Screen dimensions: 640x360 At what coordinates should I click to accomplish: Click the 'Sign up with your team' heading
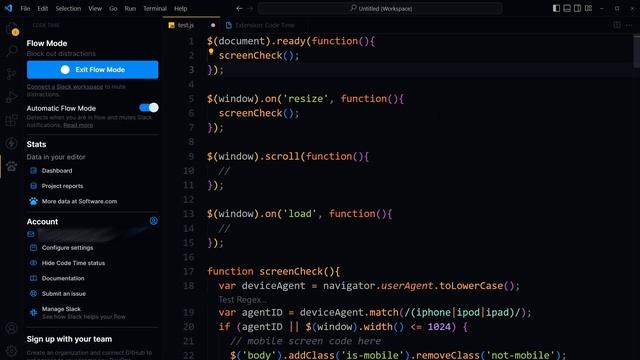point(69,339)
